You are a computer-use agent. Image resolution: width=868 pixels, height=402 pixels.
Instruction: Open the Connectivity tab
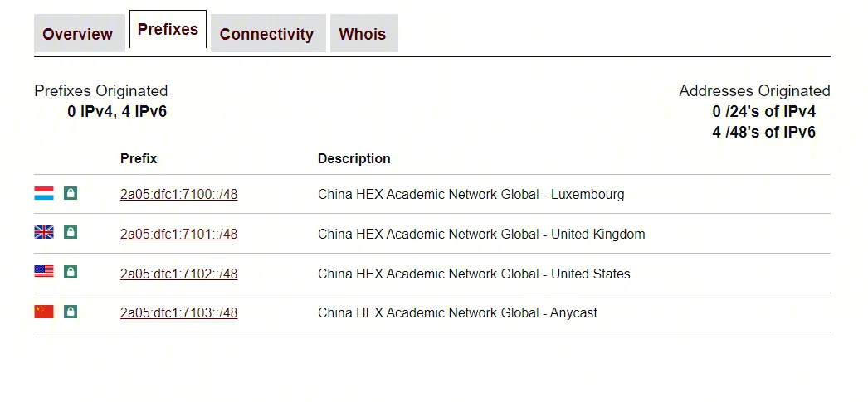pyautogui.click(x=267, y=34)
